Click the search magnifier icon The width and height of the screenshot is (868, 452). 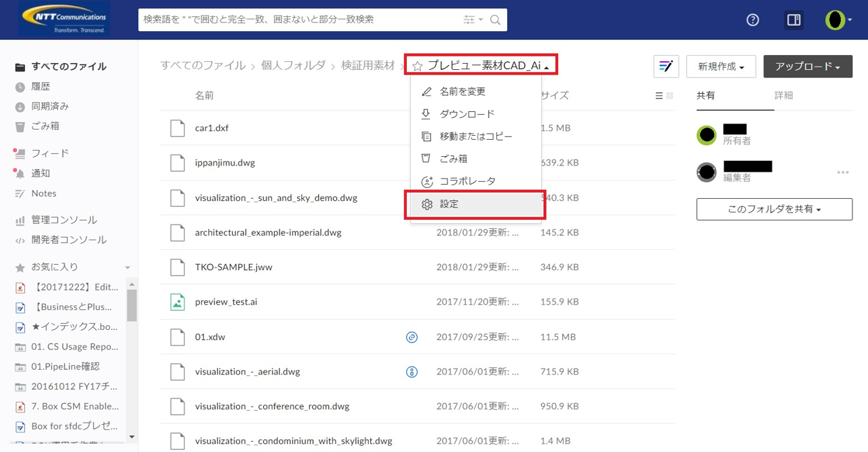coord(496,20)
